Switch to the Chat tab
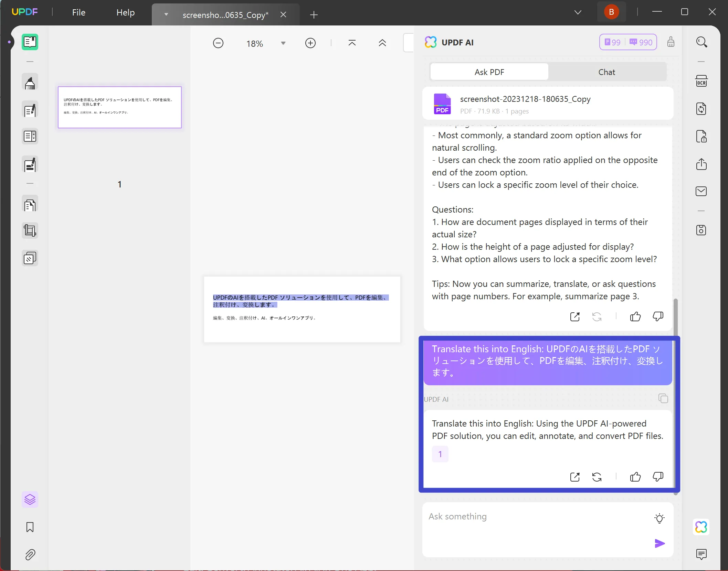The image size is (728, 571). (607, 72)
